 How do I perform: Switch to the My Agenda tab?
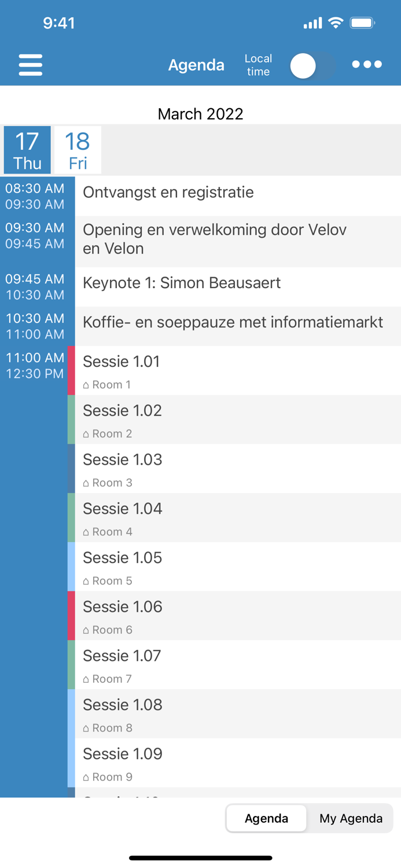click(350, 818)
